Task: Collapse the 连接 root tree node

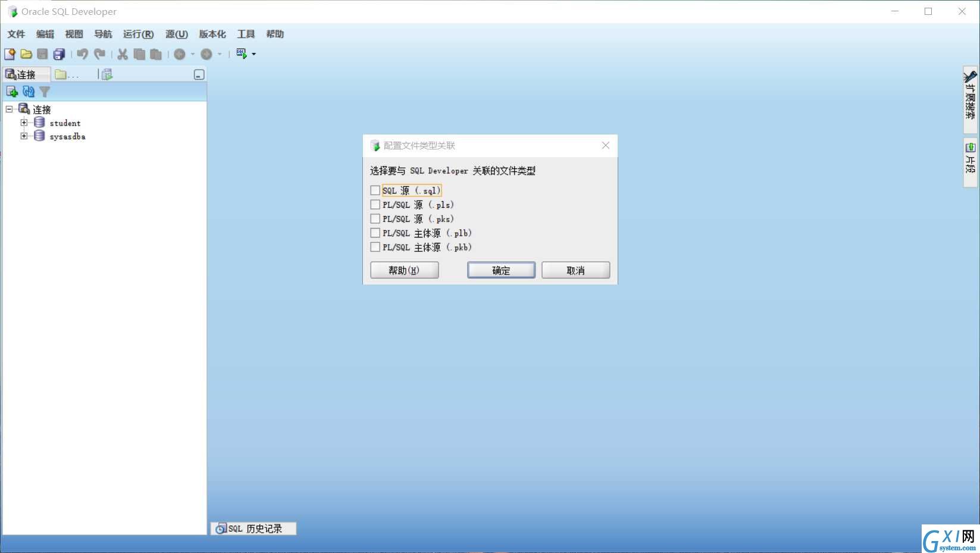Action: (9, 109)
